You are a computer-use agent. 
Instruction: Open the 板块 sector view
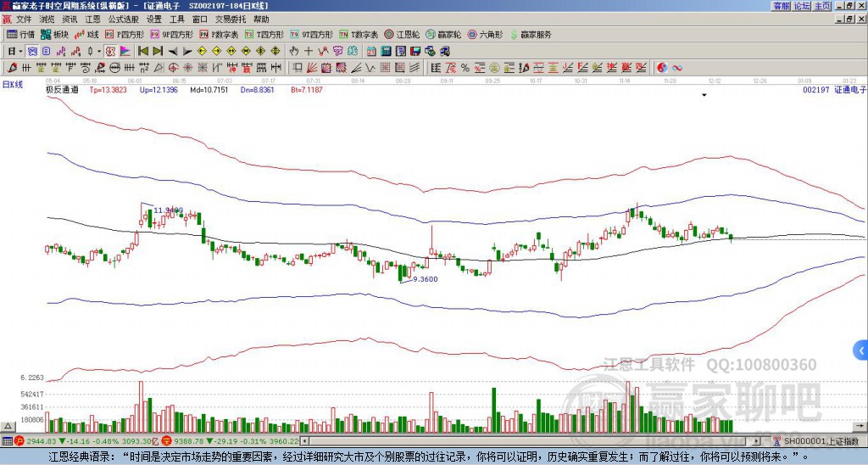tap(54, 34)
